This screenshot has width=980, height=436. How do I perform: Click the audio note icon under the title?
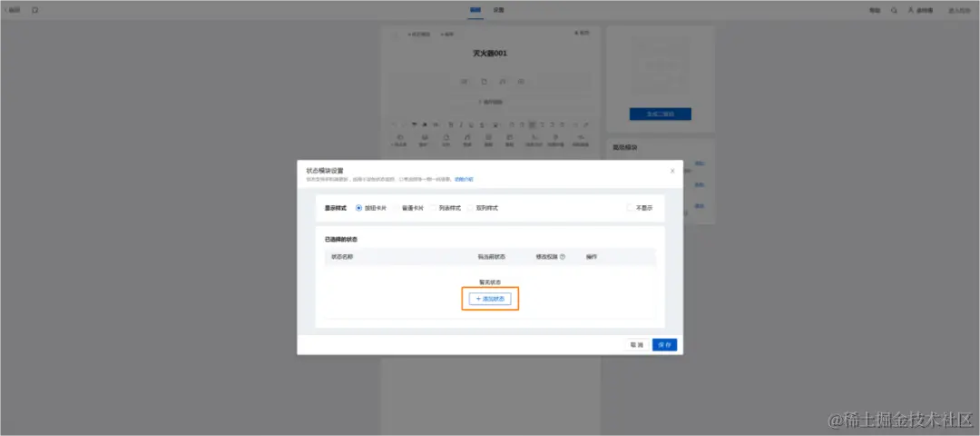(502, 82)
